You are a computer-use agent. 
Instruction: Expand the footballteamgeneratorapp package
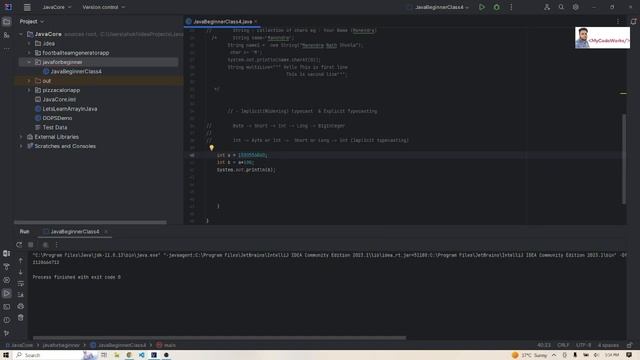(x=29, y=53)
